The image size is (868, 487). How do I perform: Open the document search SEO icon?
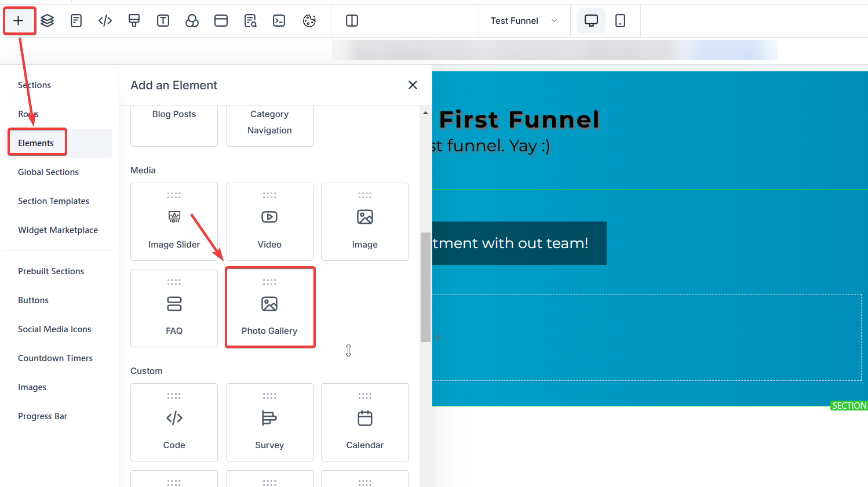tap(250, 21)
